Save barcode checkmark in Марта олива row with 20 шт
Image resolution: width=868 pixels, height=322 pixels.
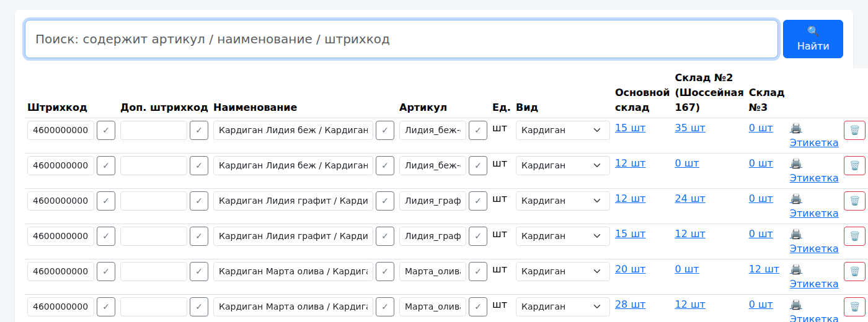pos(106,272)
